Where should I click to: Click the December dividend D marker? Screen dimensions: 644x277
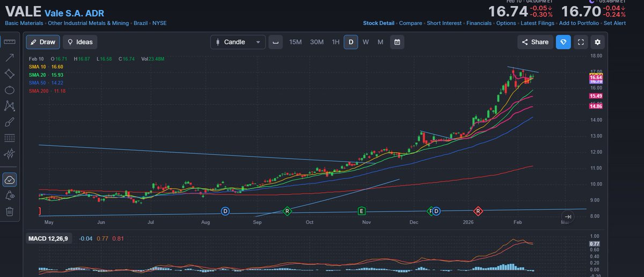436,212
